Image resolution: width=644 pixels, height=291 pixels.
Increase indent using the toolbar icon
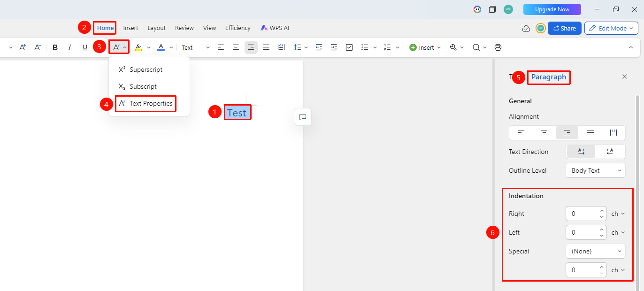334,47
